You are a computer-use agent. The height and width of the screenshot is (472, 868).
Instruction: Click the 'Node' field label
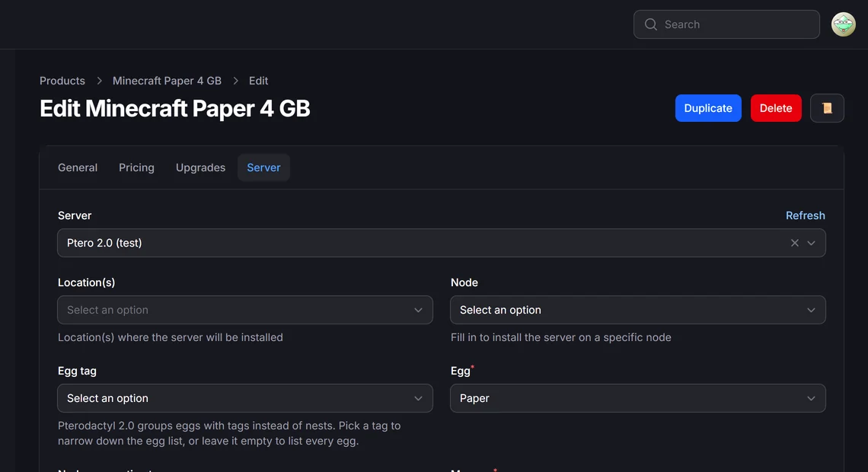pos(464,282)
